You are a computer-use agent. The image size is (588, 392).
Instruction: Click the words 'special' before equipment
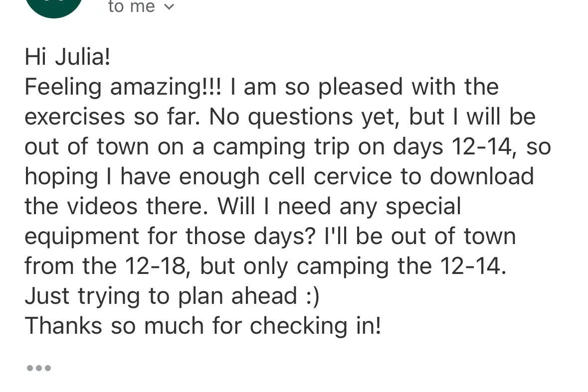[423, 207]
